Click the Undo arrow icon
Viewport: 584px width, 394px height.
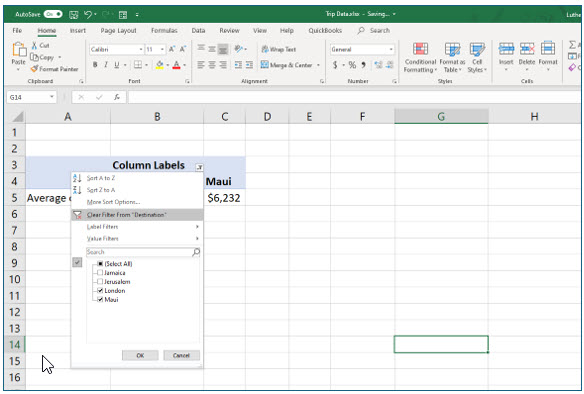pos(88,15)
